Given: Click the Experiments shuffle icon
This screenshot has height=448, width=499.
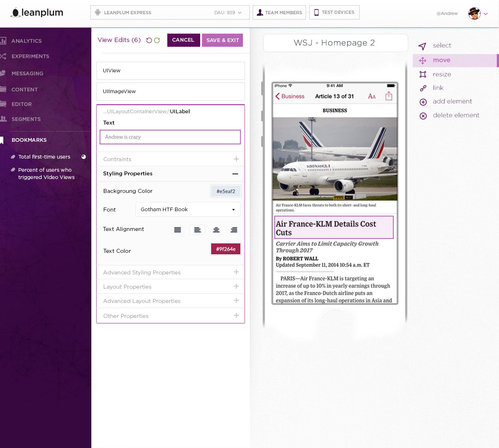Looking at the screenshot, I should [3, 56].
